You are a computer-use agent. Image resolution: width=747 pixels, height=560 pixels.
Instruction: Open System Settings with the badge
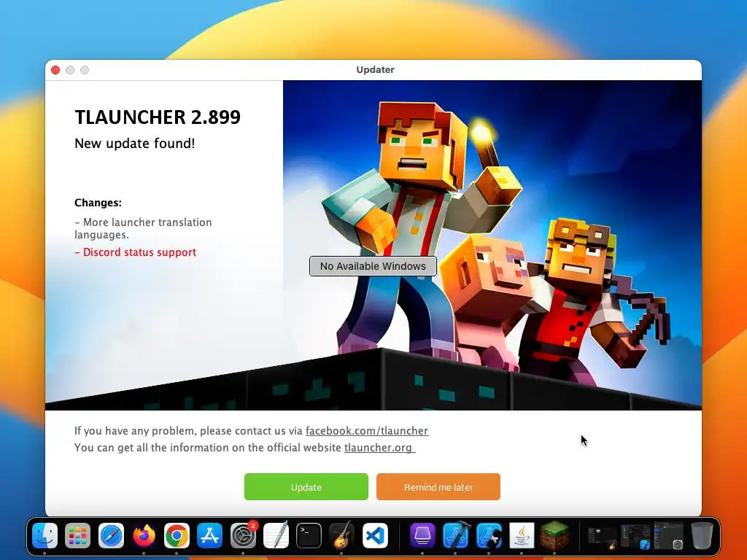tap(243, 536)
